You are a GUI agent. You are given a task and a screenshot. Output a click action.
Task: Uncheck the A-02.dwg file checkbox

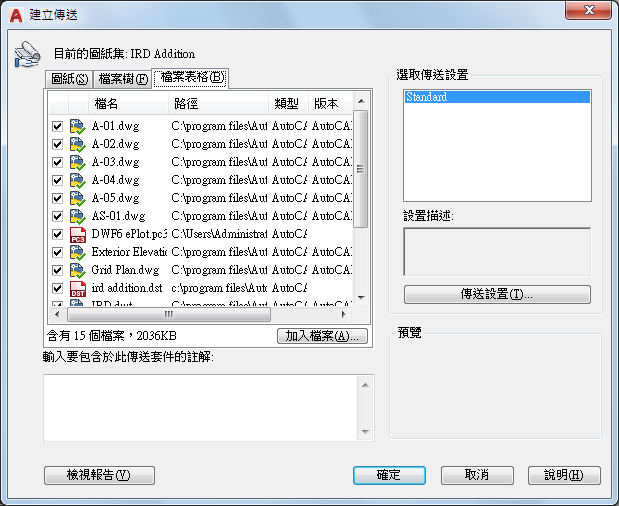(58, 144)
